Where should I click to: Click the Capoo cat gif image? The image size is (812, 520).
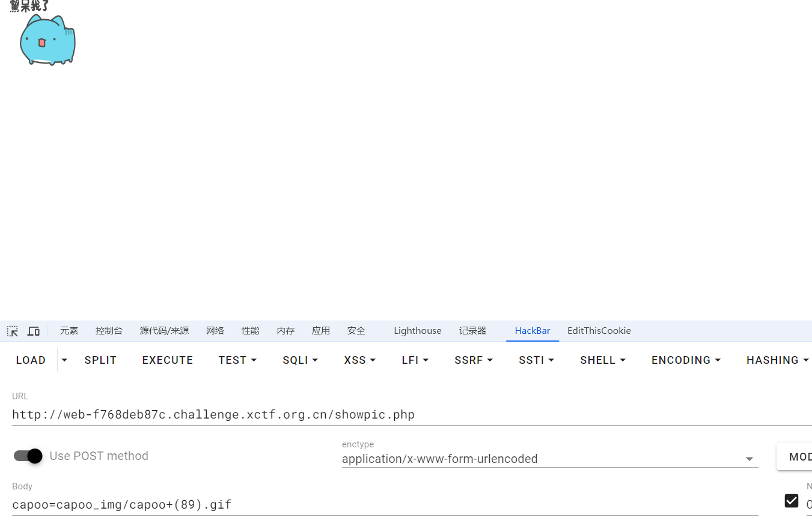coord(47,40)
